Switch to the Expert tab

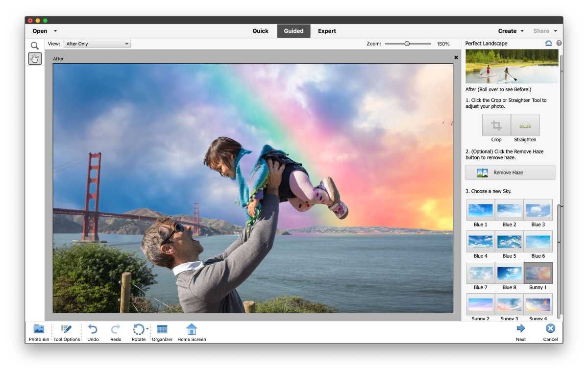point(327,30)
